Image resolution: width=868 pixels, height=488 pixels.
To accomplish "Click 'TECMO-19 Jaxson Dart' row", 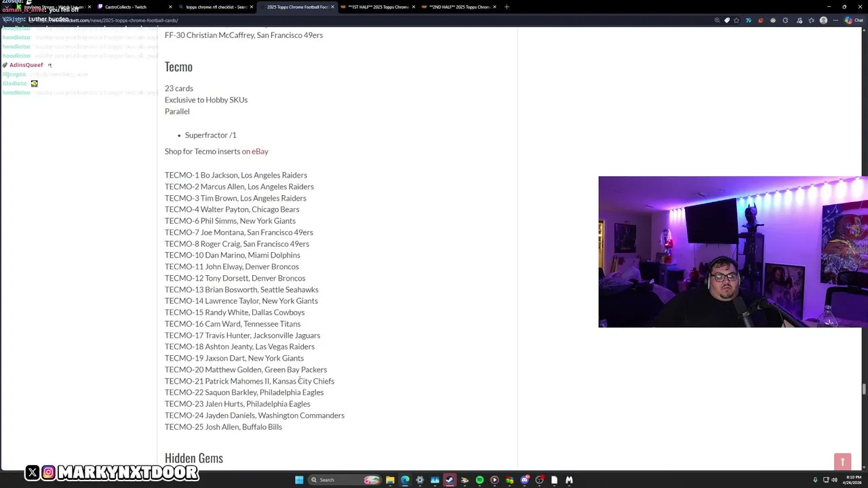I will pos(234,358).
